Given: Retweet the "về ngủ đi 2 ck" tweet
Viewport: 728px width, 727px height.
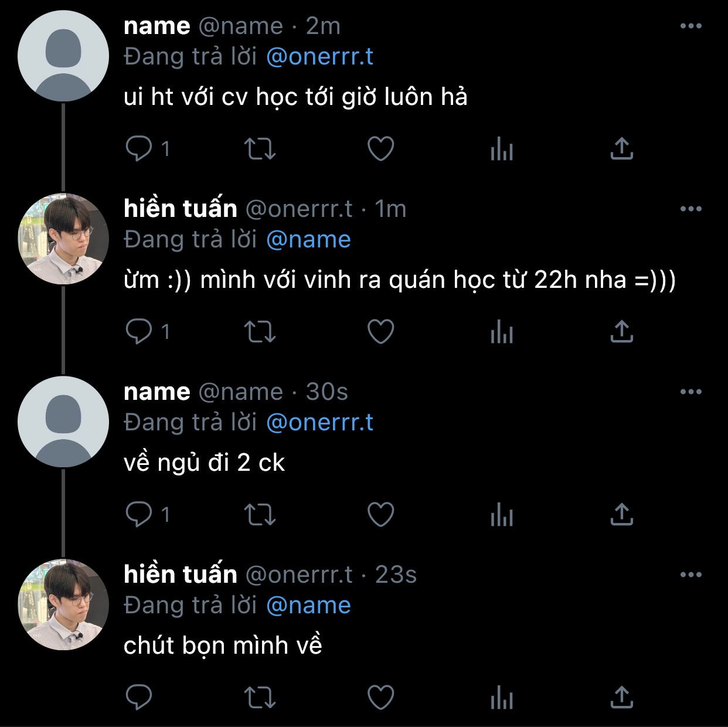Looking at the screenshot, I should [259, 515].
